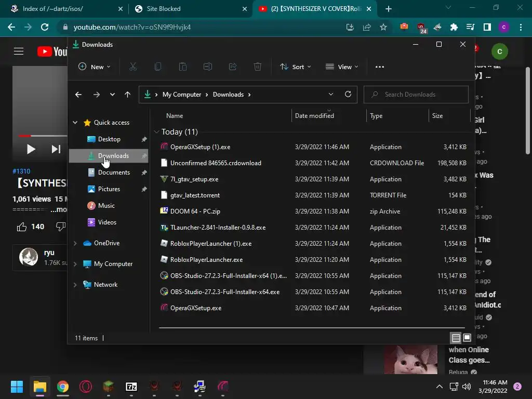Screen dimensions: 532x399
Task: Switch to large thumbnails view icon
Action: tap(467, 338)
